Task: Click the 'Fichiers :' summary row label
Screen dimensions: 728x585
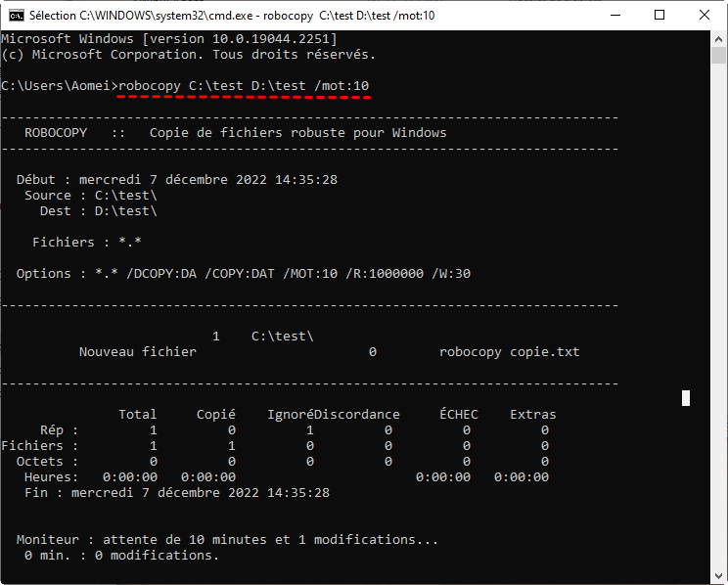Action: tap(40, 446)
